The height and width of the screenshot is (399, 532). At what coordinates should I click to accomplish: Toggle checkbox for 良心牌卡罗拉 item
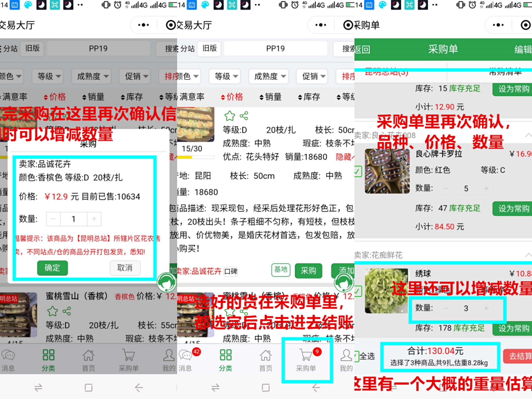click(x=358, y=172)
